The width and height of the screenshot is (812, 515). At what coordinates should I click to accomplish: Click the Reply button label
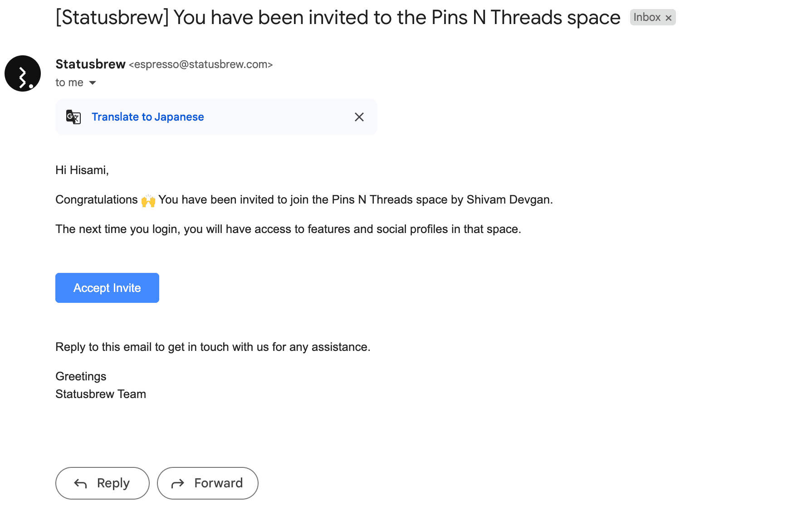click(113, 483)
